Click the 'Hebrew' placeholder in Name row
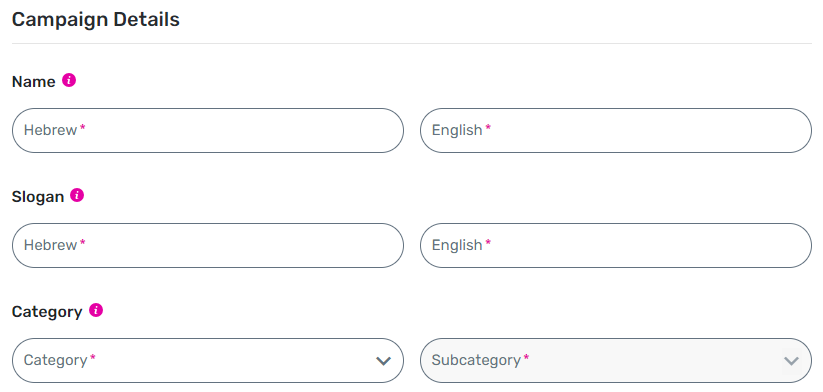This screenshot has height=392, width=823. (50, 130)
